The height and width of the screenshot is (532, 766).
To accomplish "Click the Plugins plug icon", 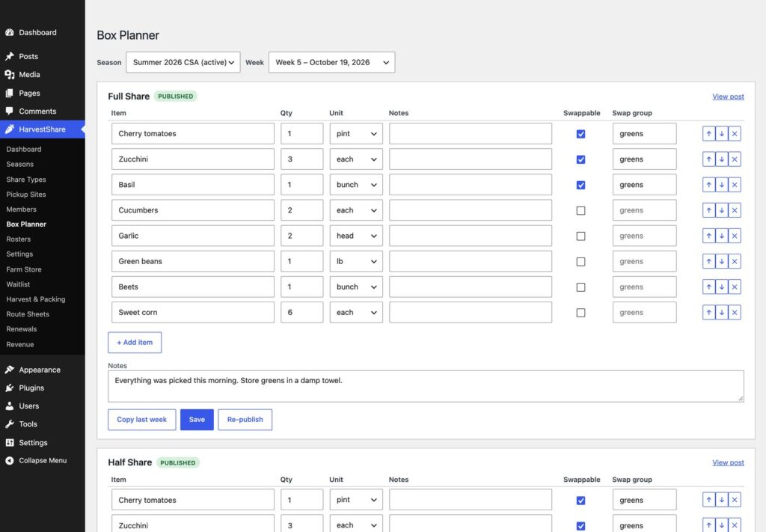I will (10, 388).
